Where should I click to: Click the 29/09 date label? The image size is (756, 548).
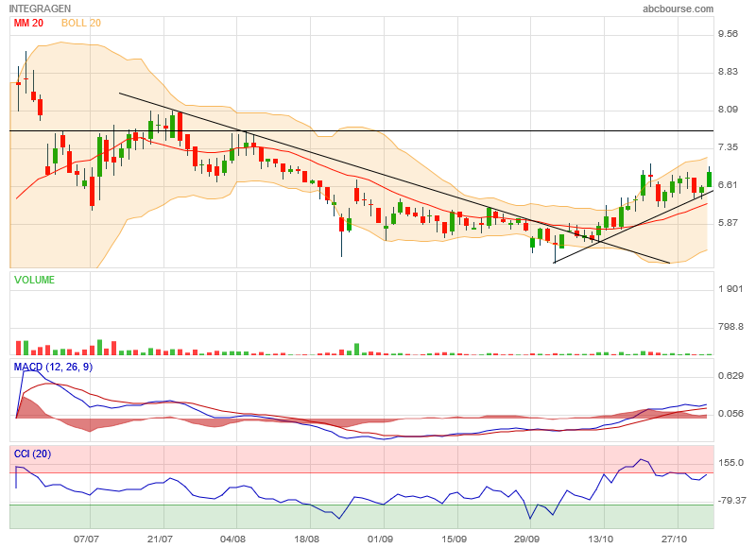coord(527,539)
